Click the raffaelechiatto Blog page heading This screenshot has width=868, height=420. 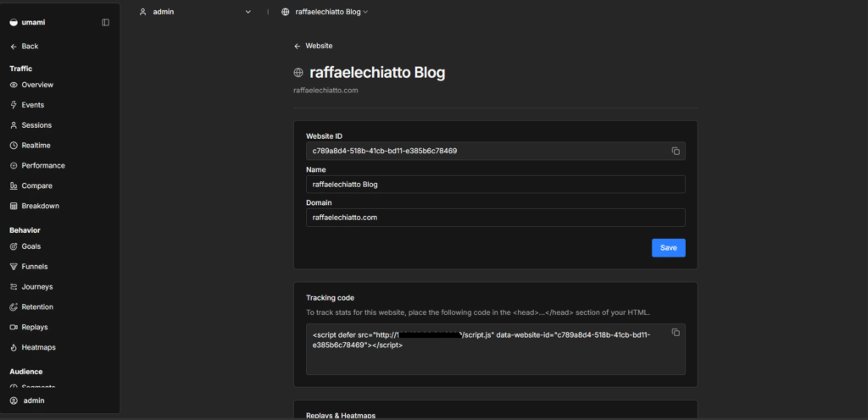377,73
